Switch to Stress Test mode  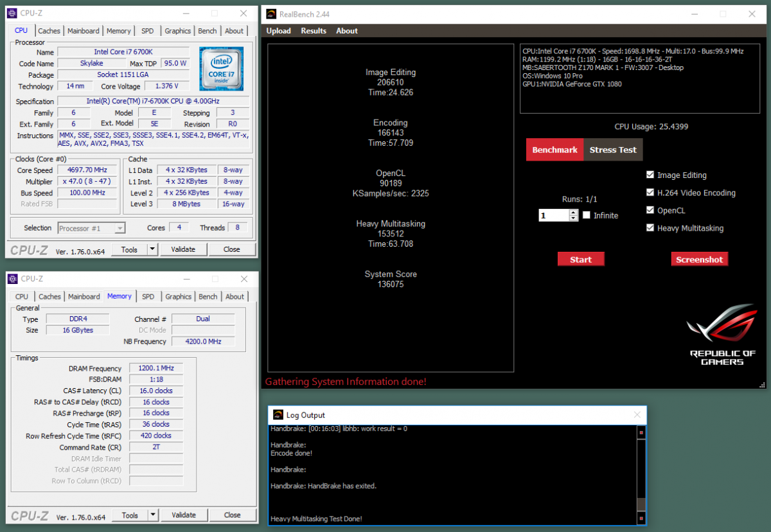point(613,150)
